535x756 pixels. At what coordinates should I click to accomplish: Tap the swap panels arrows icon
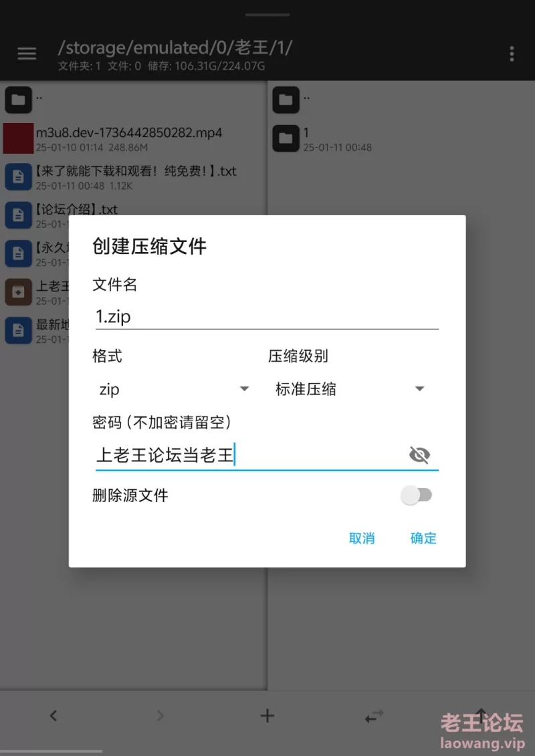coord(374,715)
